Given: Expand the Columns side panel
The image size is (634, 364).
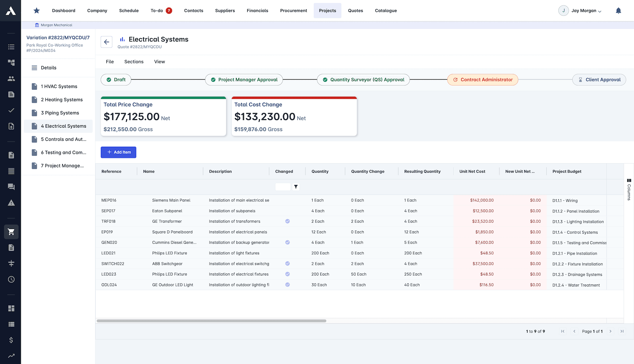Looking at the screenshot, I should (x=629, y=188).
